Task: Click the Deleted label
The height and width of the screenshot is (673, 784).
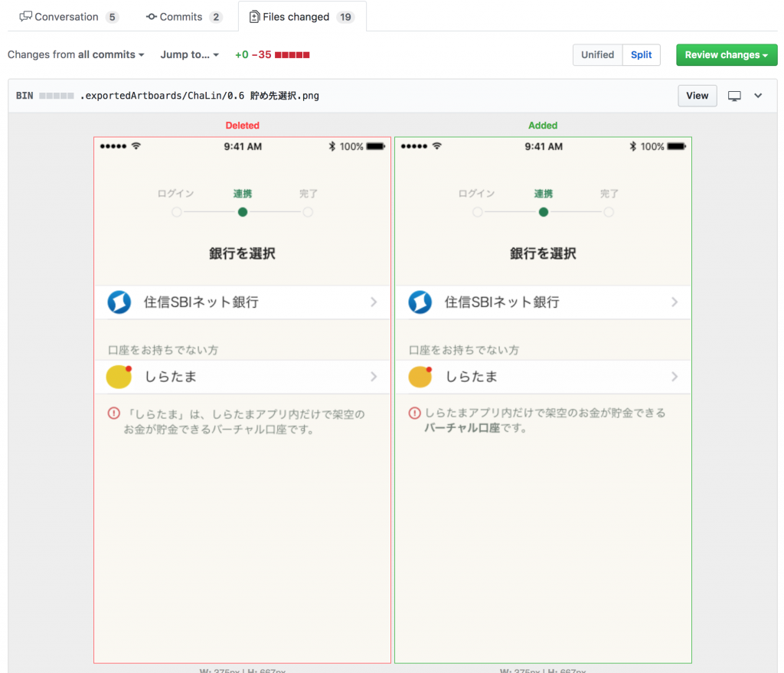Action: (243, 126)
